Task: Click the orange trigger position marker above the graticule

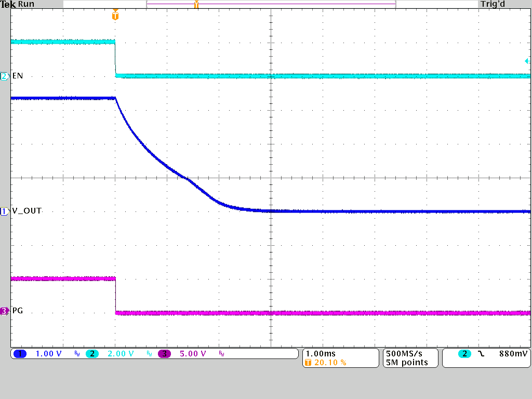Action: pos(115,16)
